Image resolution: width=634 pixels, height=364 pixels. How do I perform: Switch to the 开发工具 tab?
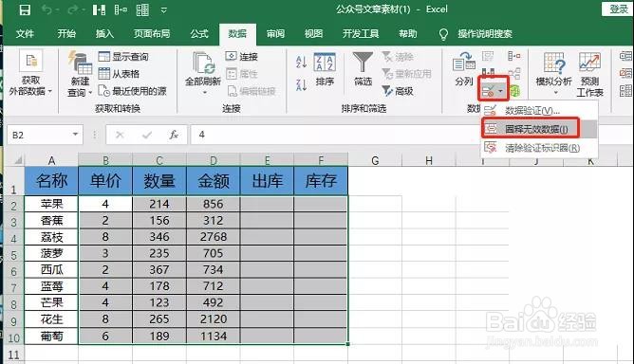361,34
